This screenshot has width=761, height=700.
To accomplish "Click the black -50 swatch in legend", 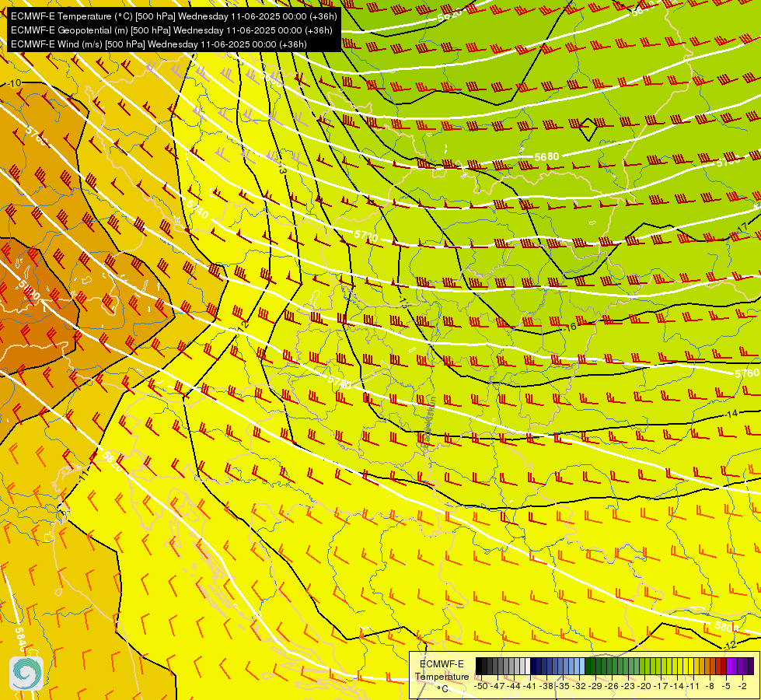I will pos(479,666).
